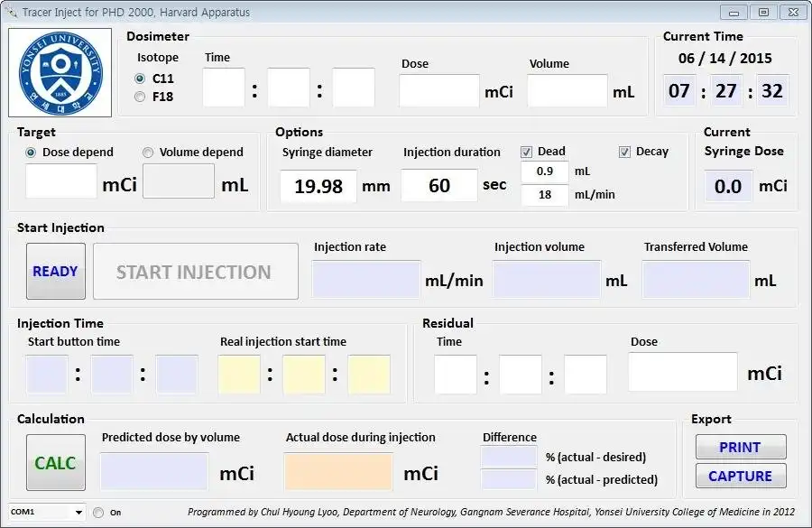Click the Residual time seconds field
This screenshot has width=812, height=528.
pos(586,374)
